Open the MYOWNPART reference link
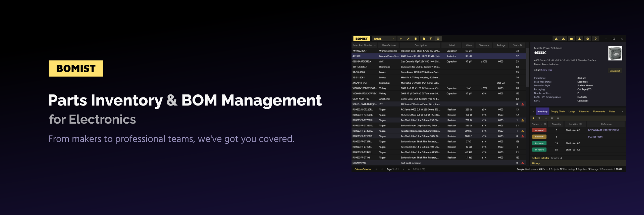Screen dimensions: 644x215 (595, 130)
